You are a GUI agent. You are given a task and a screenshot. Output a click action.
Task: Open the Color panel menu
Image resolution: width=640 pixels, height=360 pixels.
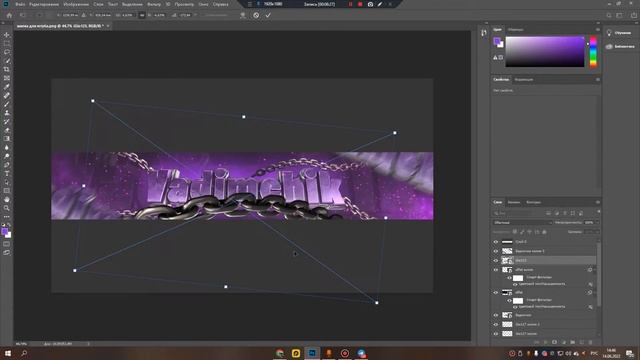click(598, 29)
